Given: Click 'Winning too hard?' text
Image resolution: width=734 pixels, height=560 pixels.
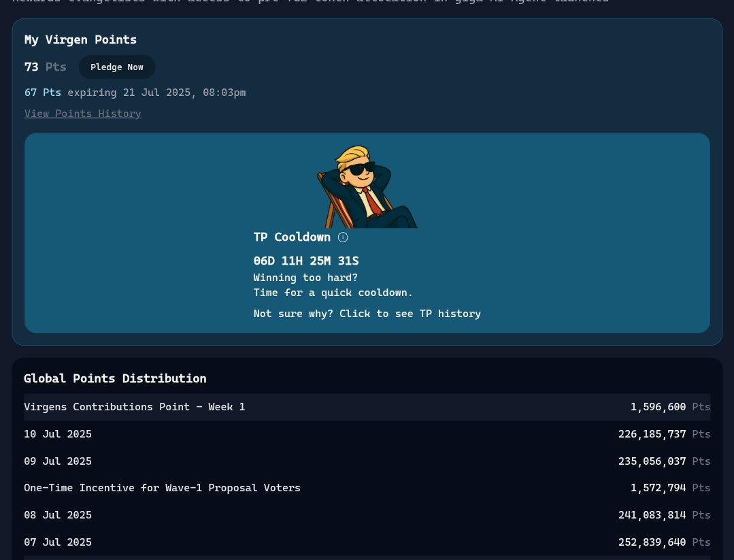Looking at the screenshot, I should (x=305, y=278).
